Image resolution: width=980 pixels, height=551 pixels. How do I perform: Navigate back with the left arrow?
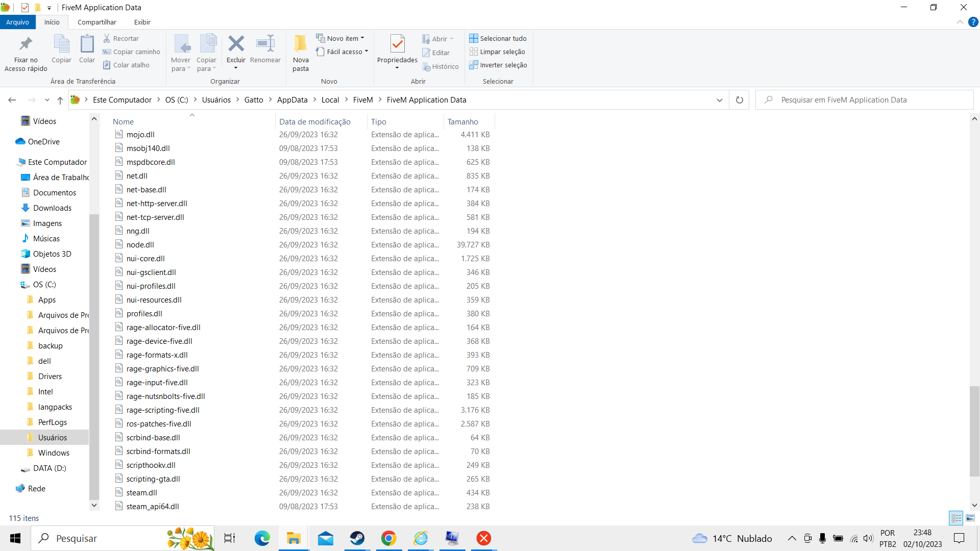[x=12, y=100]
